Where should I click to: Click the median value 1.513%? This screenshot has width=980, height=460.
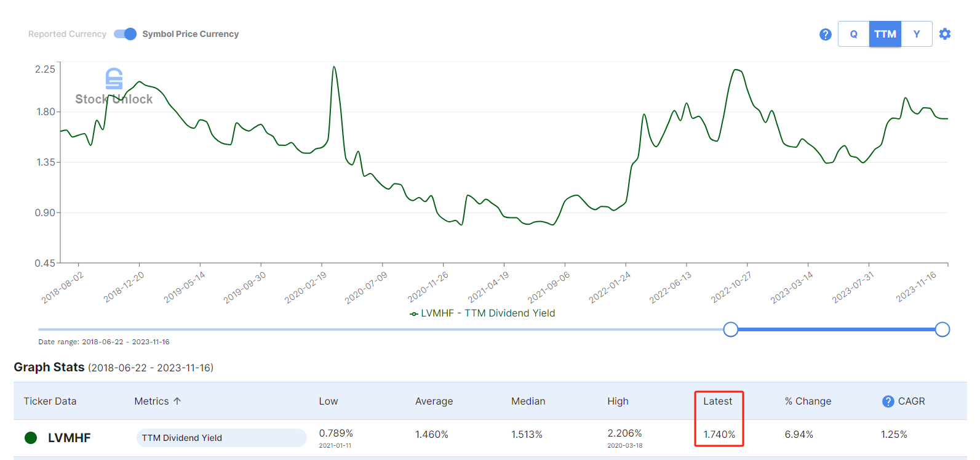pyautogui.click(x=527, y=435)
